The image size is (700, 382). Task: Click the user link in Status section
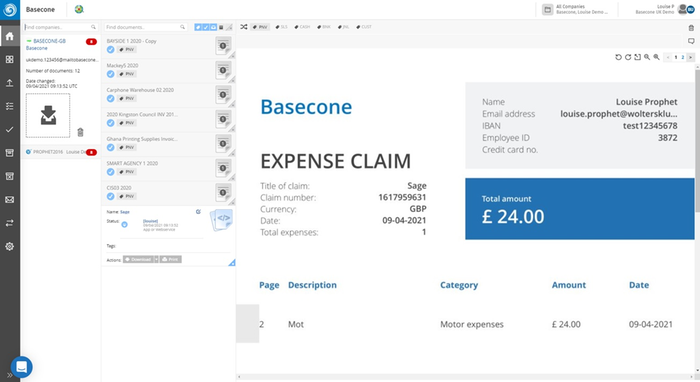pos(150,221)
